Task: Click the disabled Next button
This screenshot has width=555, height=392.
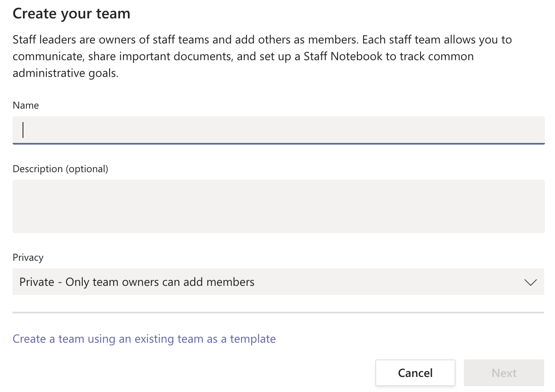Action: click(x=504, y=373)
